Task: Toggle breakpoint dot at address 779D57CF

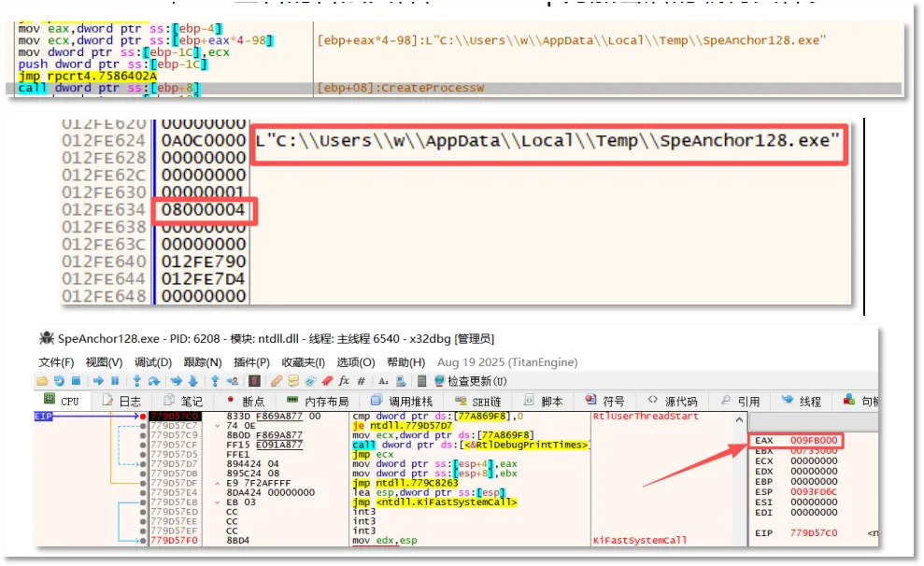Action: (x=143, y=445)
